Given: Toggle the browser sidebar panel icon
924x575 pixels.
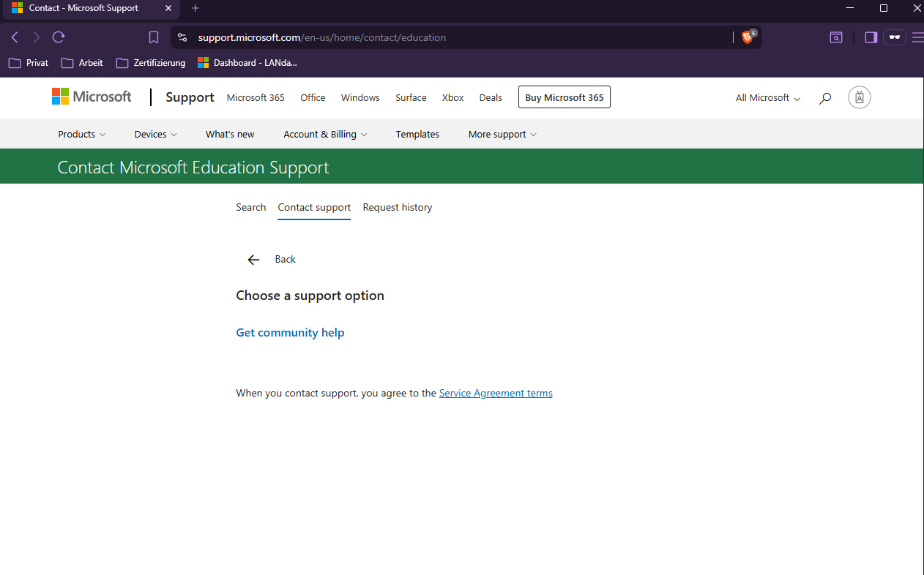Looking at the screenshot, I should coord(871,37).
